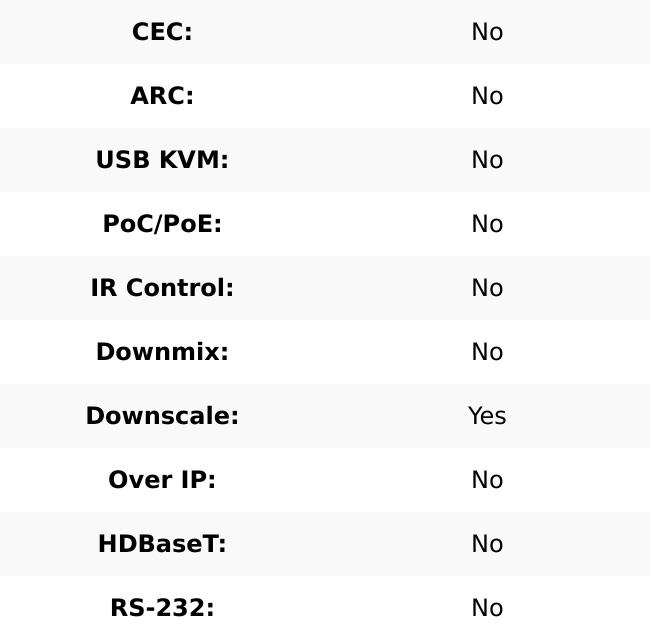Select the No value for USB KVM
Image resolution: width=650 pixels, height=640 pixels.
[x=487, y=160]
